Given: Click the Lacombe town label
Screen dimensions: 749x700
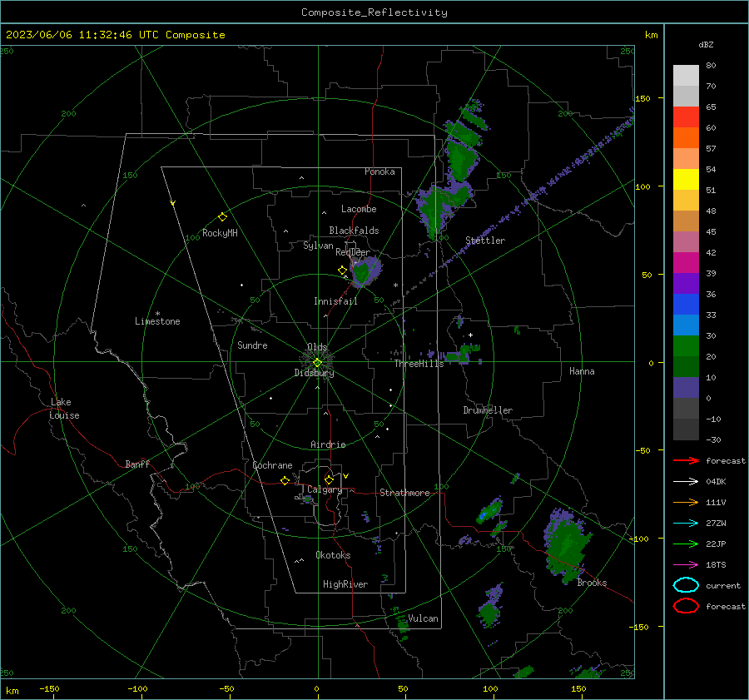Looking at the screenshot, I should tap(359, 209).
